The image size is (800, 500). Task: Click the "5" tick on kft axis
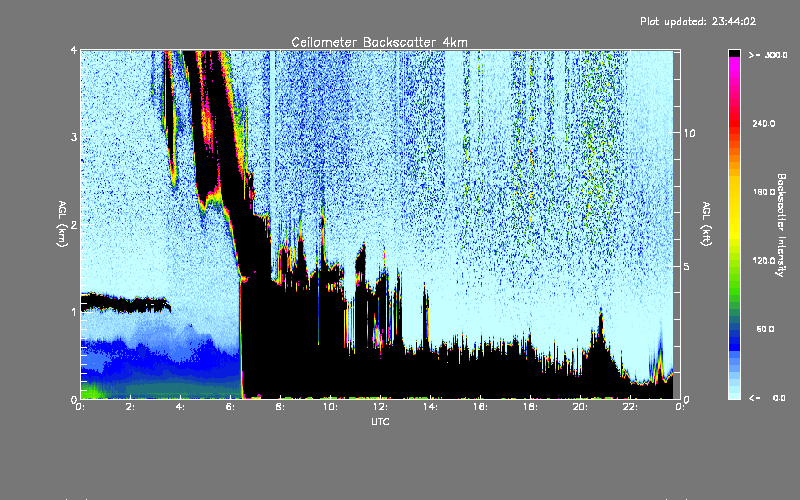(687, 267)
